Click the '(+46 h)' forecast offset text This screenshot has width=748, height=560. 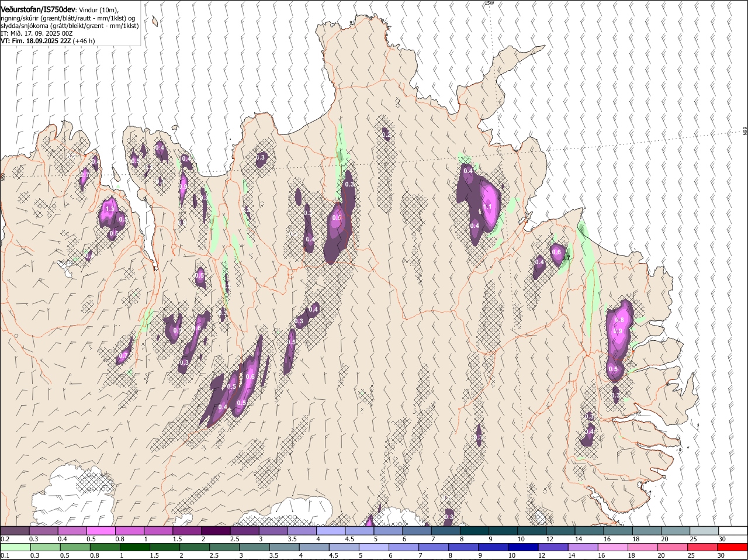click(84, 41)
